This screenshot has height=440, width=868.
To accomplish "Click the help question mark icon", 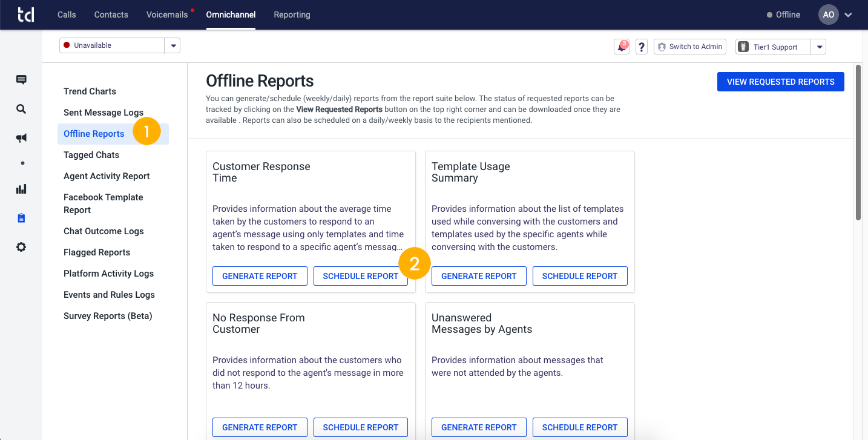I will (x=642, y=47).
